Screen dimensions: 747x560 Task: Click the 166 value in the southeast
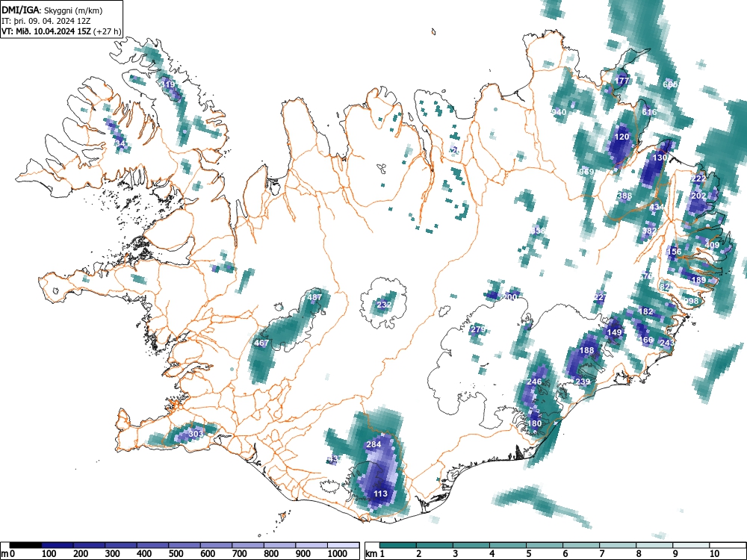[x=646, y=340]
